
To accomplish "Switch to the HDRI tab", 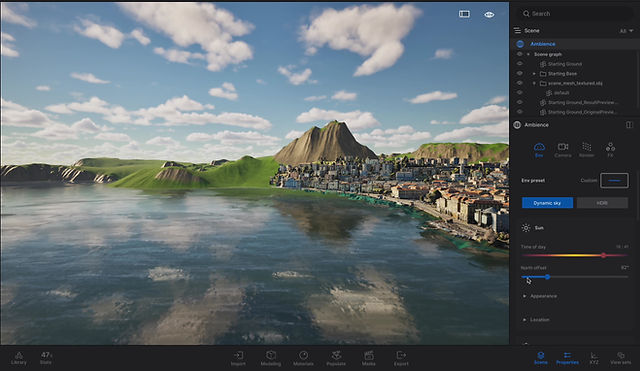I will [x=602, y=203].
